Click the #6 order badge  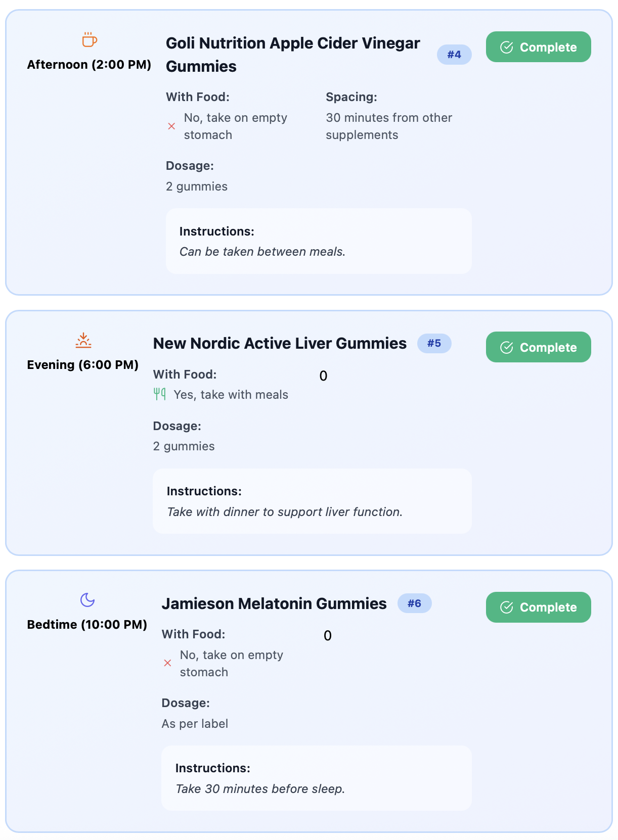(x=414, y=603)
